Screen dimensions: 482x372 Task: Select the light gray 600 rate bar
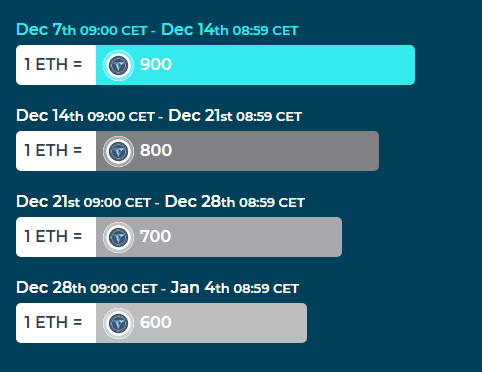[x=201, y=323]
